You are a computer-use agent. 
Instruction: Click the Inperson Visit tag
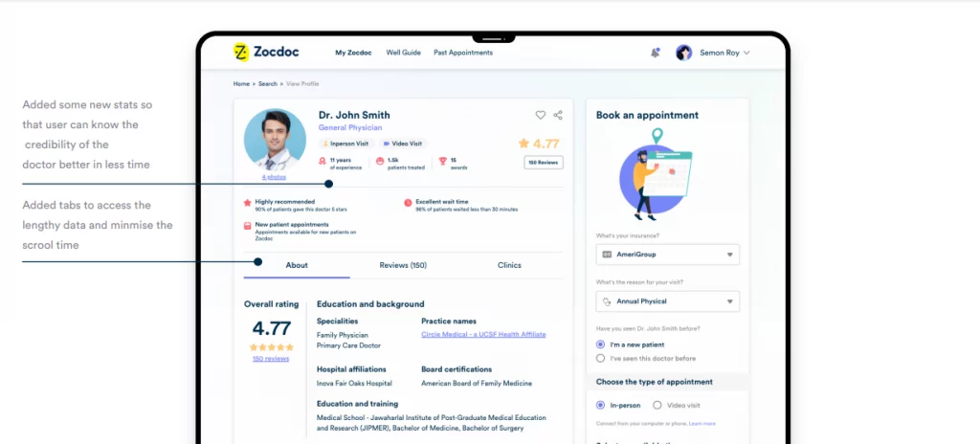coord(345,144)
